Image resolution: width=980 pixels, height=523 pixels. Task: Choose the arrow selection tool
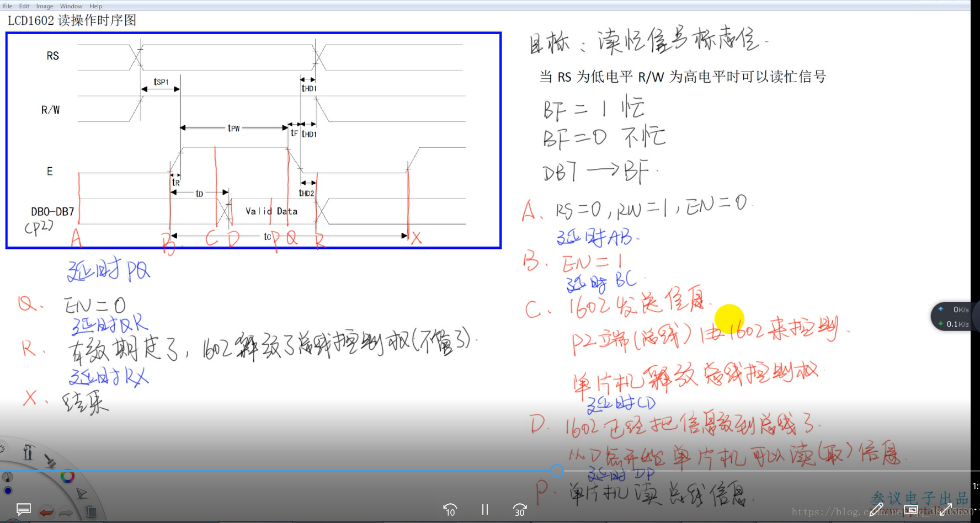click(82, 493)
